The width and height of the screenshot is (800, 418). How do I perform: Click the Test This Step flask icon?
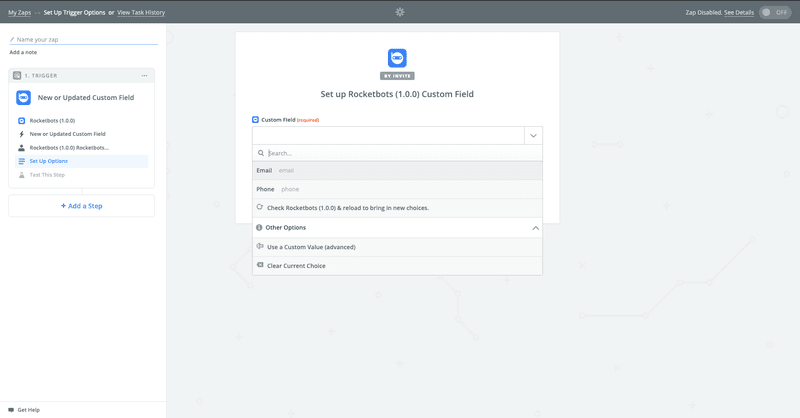coord(21,175)
